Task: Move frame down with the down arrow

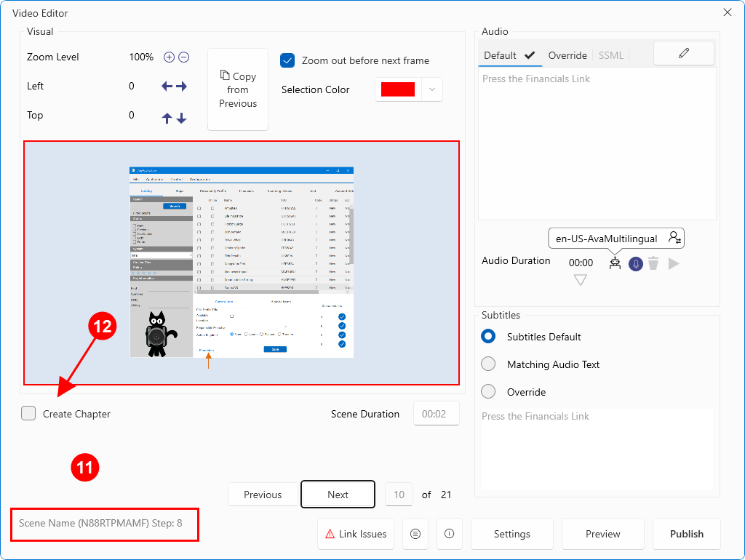Action: (x=181, y=118)
